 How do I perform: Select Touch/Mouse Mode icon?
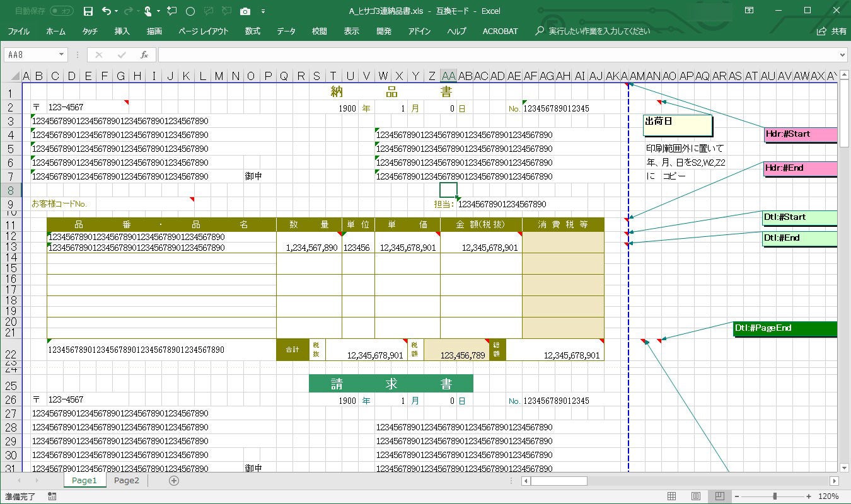(x=148, y=11)
